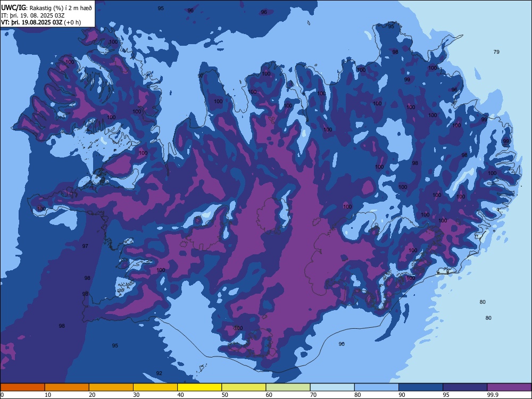Click the legend tick label '50'

225,395
